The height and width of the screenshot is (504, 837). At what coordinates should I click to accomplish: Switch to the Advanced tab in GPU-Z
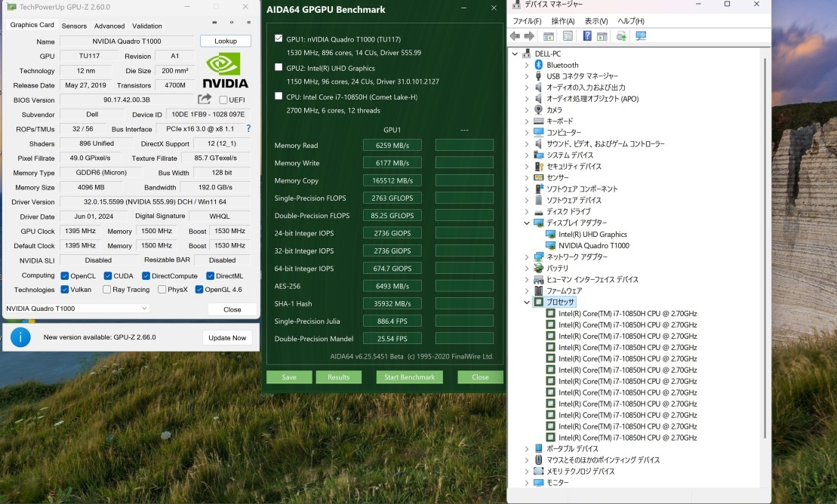[x=109, y=26]
